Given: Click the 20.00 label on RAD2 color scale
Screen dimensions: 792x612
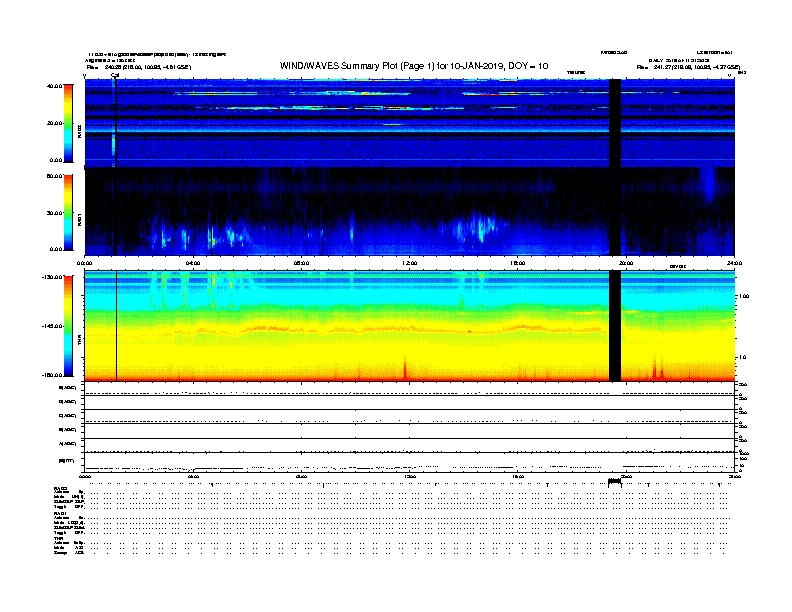Looking at the screenshot, I should click(x=55, y=123).
